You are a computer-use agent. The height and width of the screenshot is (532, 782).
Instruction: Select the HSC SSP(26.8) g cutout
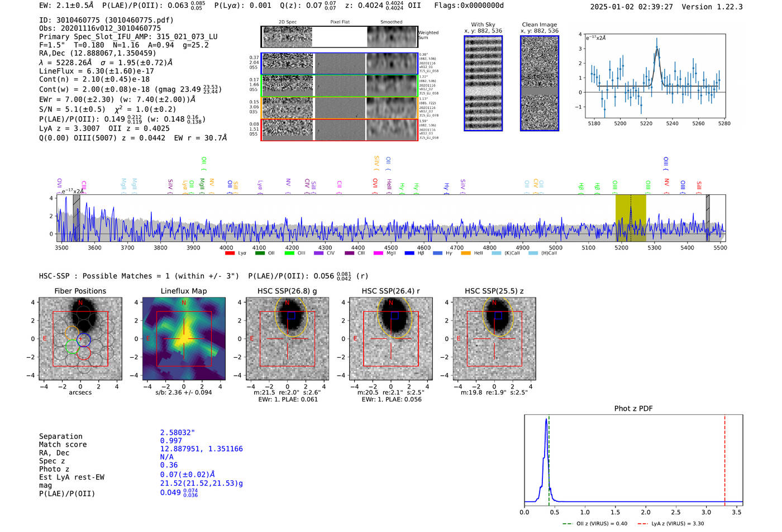(x=287, y=339)
